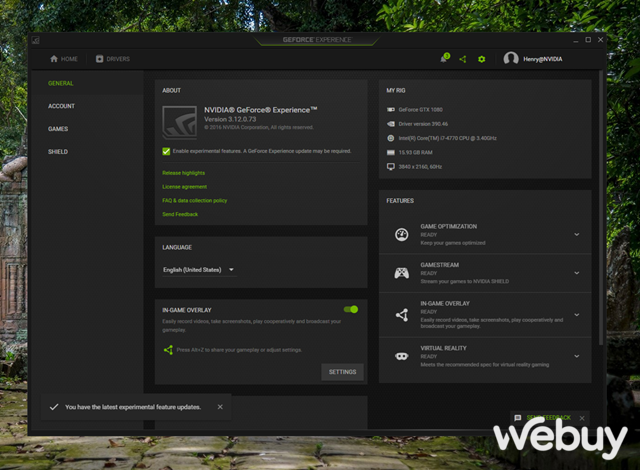Click In-Game Overlay Settings button
Viewport: 640px width, 470px height.
point(342,372)
